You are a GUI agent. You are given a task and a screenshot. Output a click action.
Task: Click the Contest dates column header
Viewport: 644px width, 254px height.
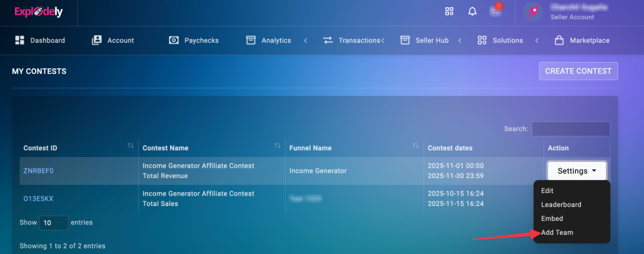pyautogui.click(x=450, y=148)
